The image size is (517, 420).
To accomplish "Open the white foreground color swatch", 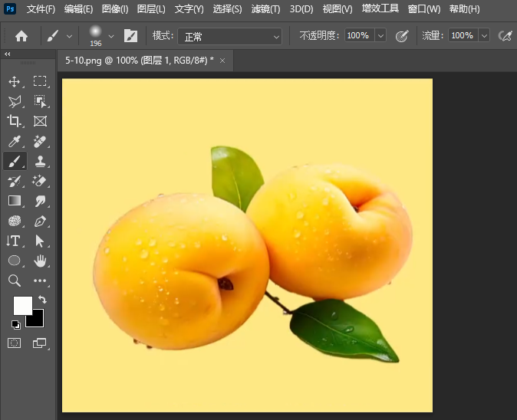I will point(22,305).
